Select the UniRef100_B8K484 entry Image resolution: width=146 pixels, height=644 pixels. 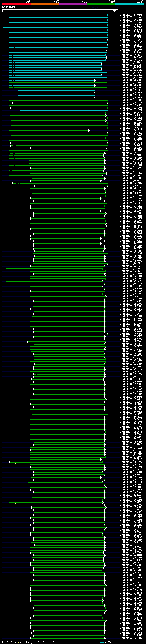pos(131,331)
